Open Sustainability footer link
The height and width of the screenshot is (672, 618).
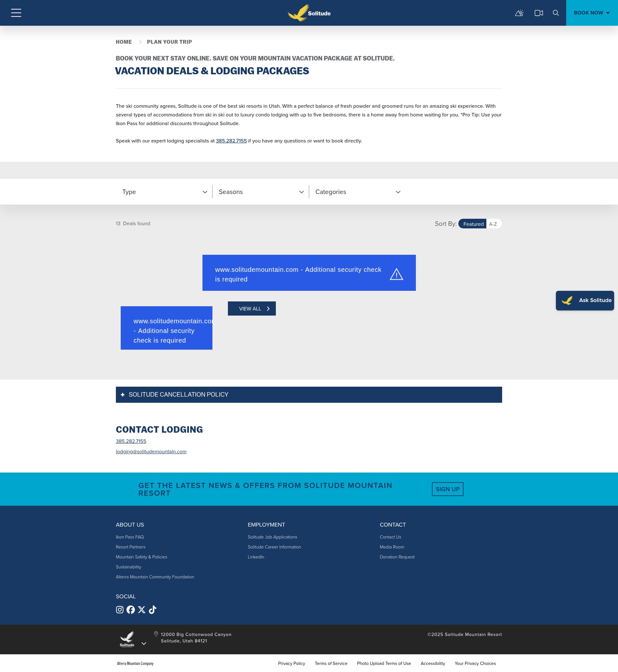tap(128, 567)
